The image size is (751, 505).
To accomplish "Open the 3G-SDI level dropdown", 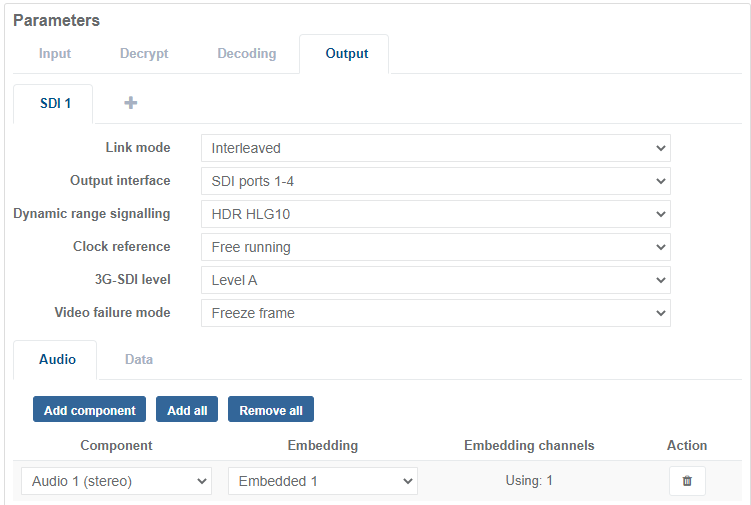I will (x=435, y=280).
